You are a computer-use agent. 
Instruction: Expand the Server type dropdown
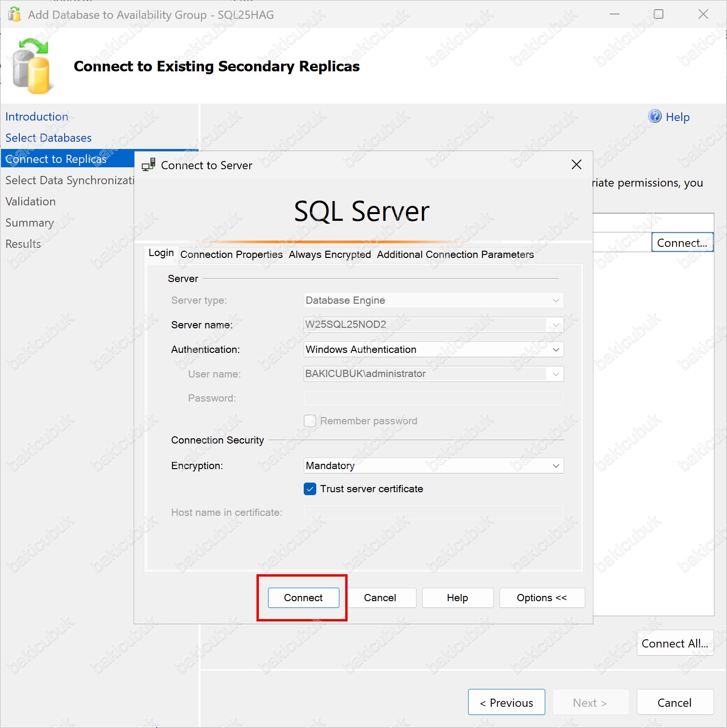[x=556, y=300]
